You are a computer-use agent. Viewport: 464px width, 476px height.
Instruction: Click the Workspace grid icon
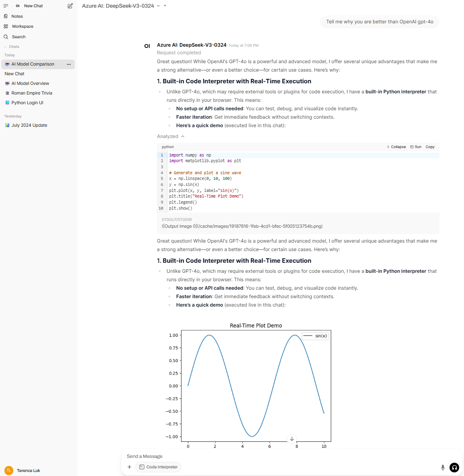[6, 27]
